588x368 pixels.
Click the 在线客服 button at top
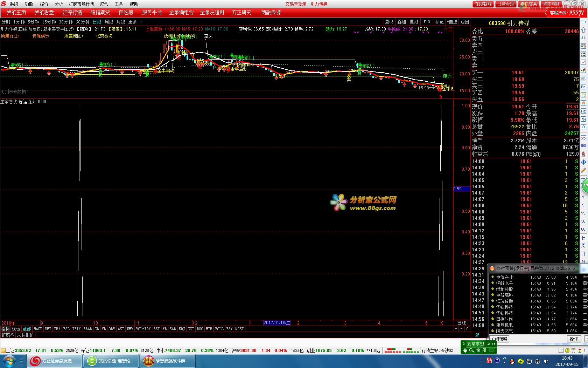click(483, 4)
